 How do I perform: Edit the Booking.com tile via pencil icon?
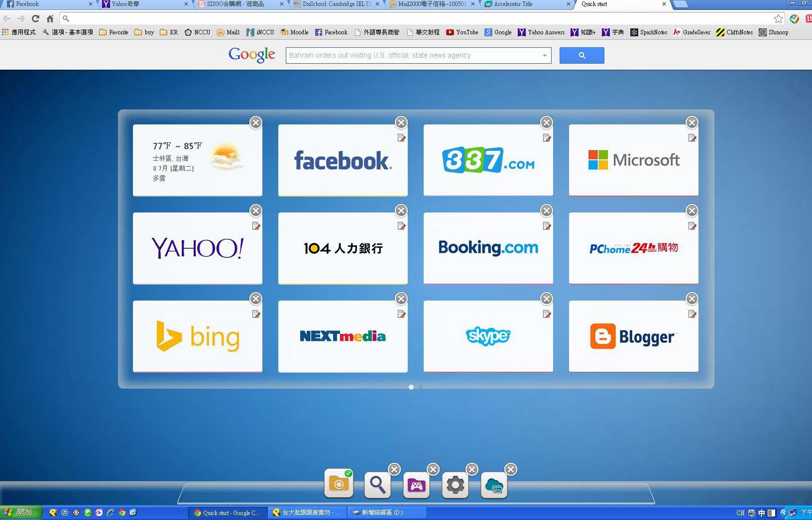pos(547,226)
